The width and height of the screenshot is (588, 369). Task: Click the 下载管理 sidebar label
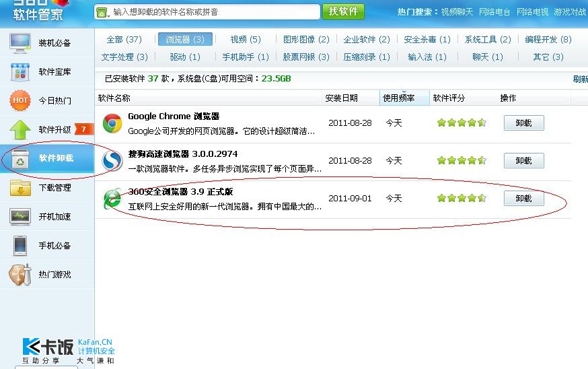[54, 187]
